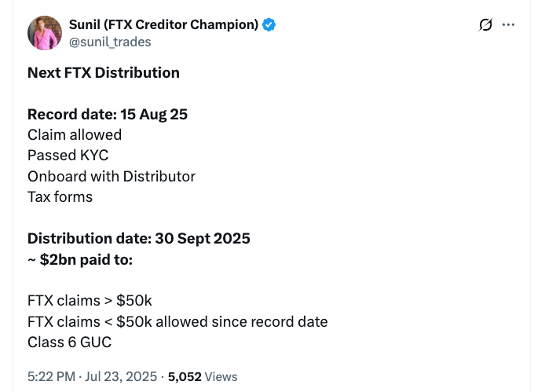
Task: Click the display name Sunil (FTX Creditor Champion)
Action: point(163,25)
